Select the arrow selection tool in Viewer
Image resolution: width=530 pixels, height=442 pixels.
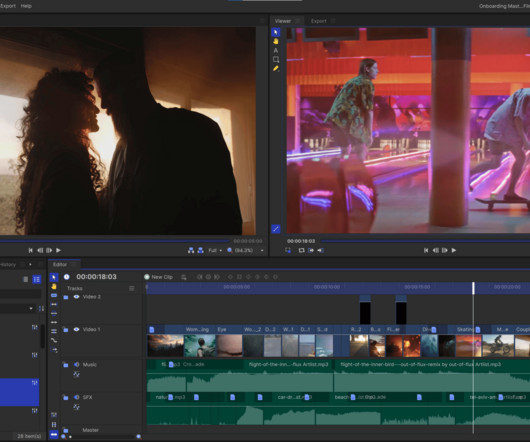[275, 32]
